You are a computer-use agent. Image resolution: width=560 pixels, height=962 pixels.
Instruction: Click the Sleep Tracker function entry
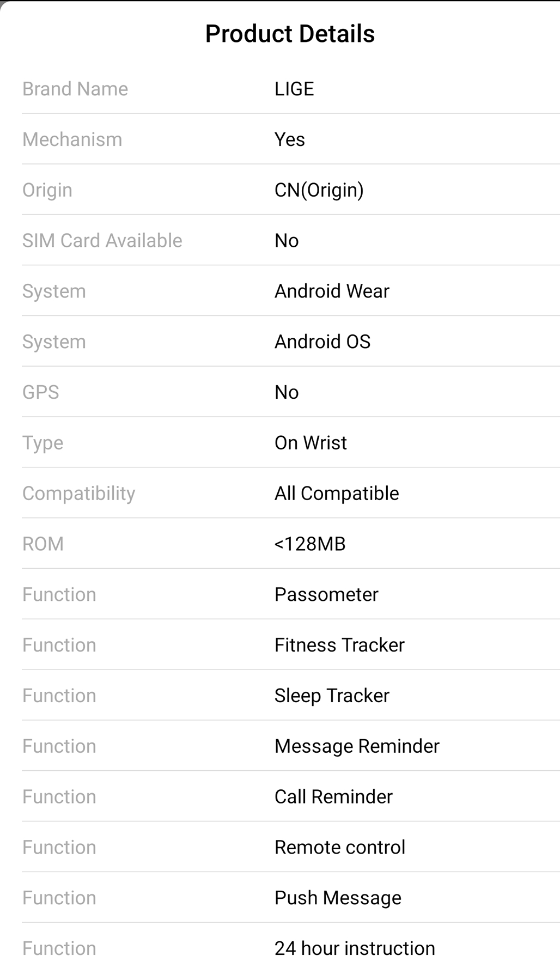click(x=332, y=696)
